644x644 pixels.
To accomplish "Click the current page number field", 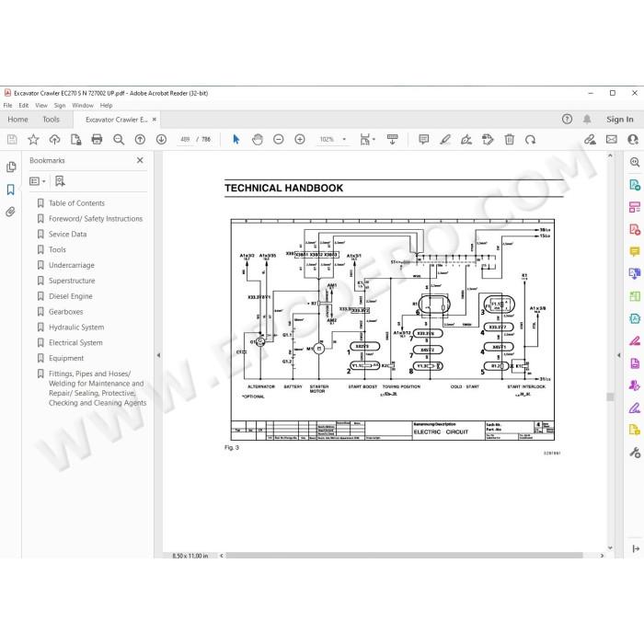I will click(185, 140).
